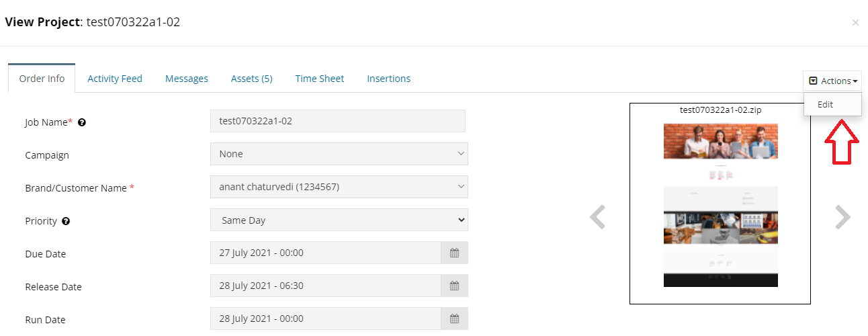Click the Release Date field value
Viewport: 868px width, 336px height.
[x=326, y=286]
